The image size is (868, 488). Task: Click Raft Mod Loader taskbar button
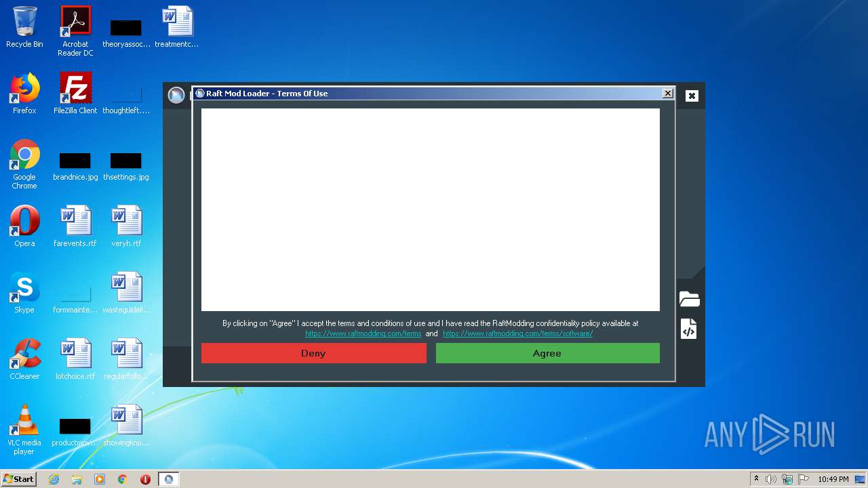(x=169, y=479)
